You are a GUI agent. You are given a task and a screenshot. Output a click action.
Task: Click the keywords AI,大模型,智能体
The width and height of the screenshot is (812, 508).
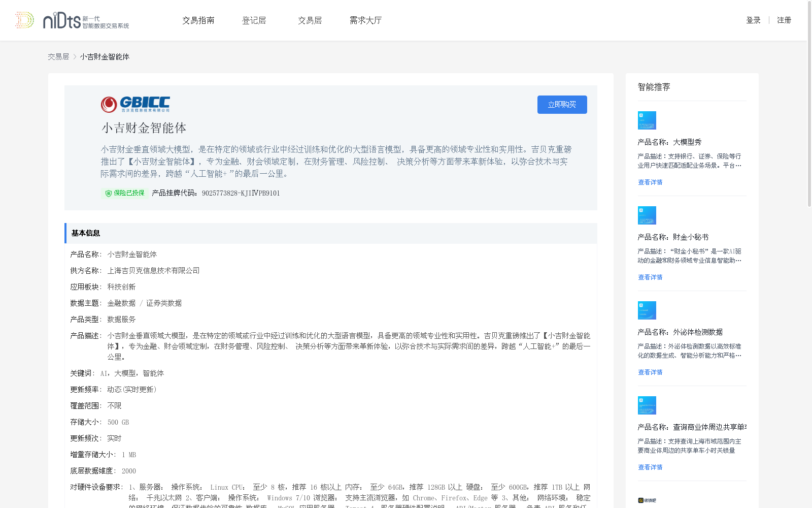132,373
